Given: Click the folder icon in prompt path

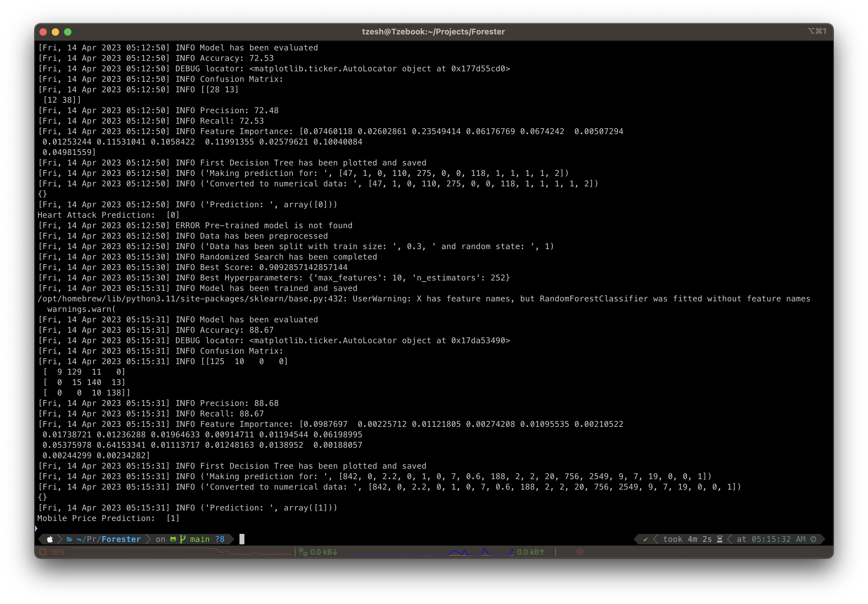Looking at the screenshot, I should tap(70, 539).
